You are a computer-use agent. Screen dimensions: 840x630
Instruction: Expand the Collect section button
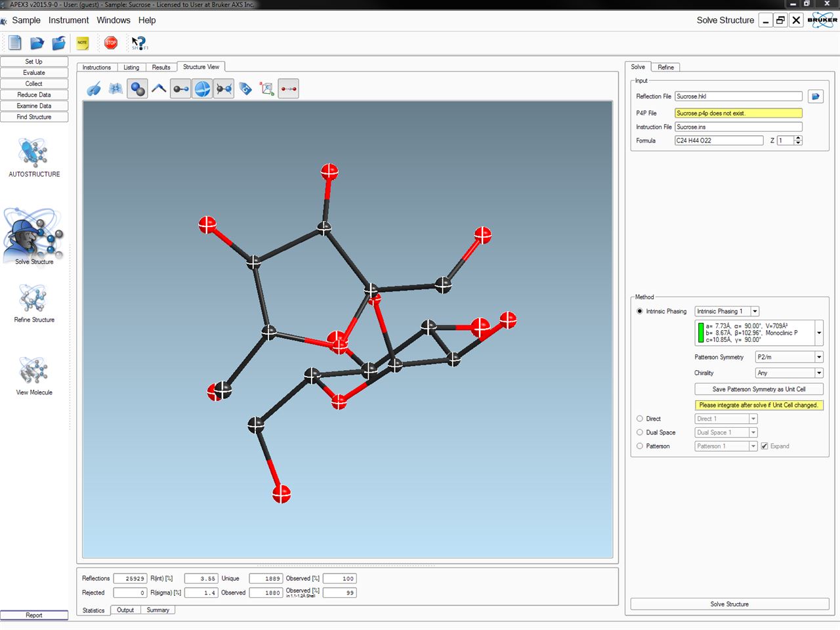click(x=34, y=84)
